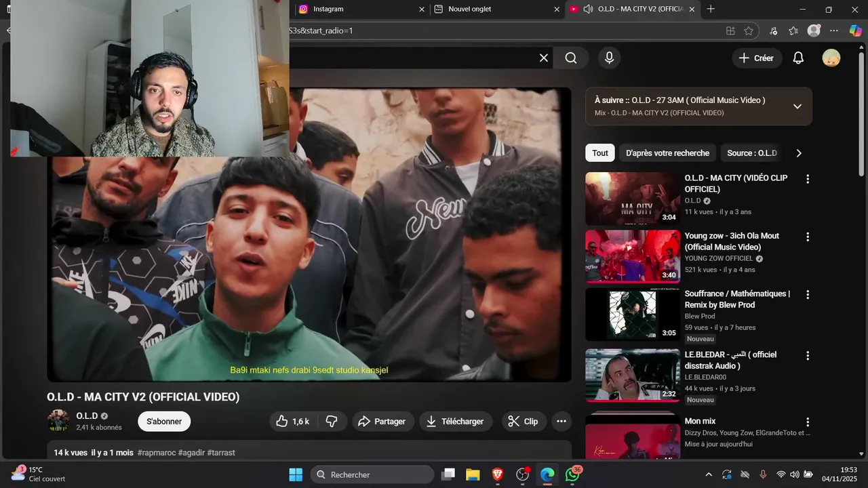This screenshot has height=488, width=868.
Task: Click the address bar URL
Action: [321, 30]
